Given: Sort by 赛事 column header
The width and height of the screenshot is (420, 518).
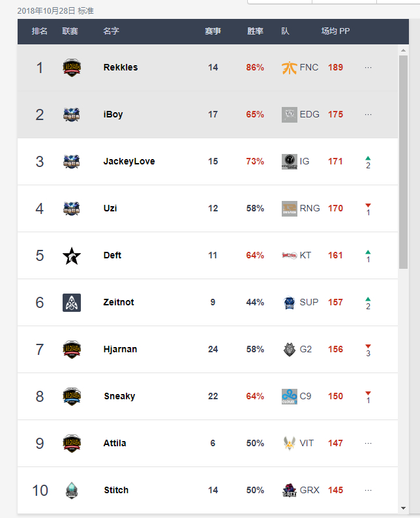Looking at the screenshot, I should [x=213, y=31].
